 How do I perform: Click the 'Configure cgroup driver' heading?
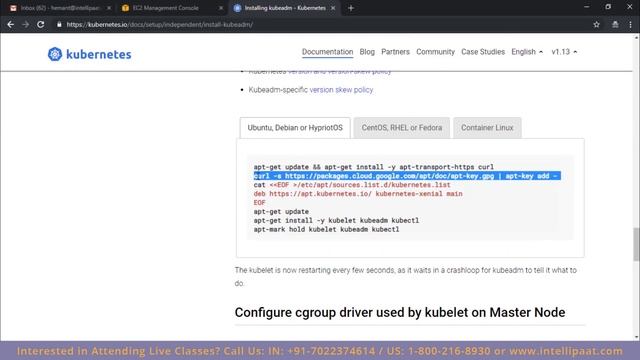[400, 312]
